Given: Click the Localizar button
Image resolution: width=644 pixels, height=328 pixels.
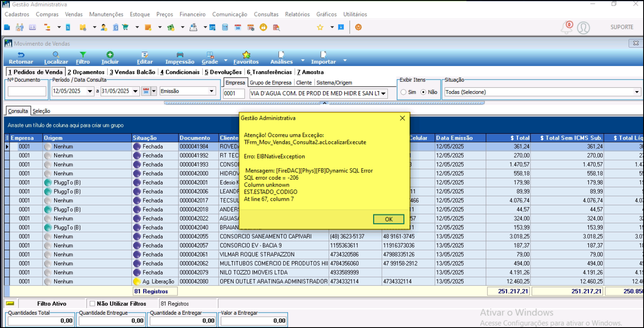Looking at the screenshot, I should 56,58.
